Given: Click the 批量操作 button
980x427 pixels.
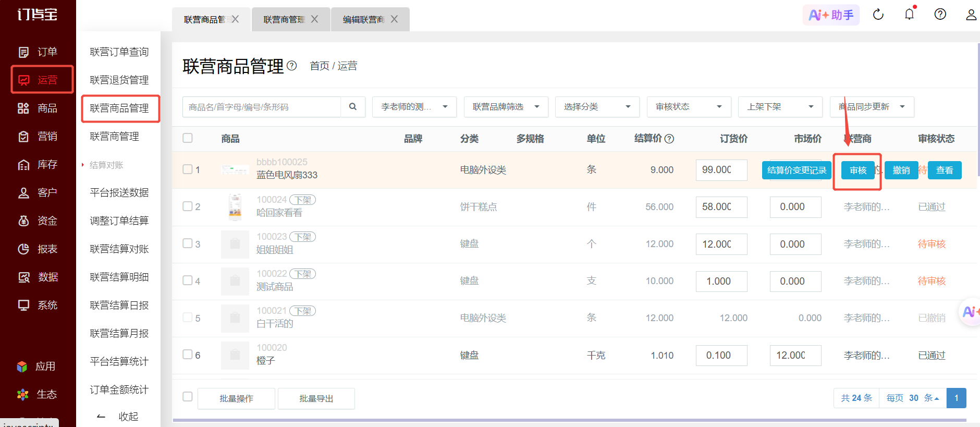Looking at the screenshot, I should click(x=237, y=399).
